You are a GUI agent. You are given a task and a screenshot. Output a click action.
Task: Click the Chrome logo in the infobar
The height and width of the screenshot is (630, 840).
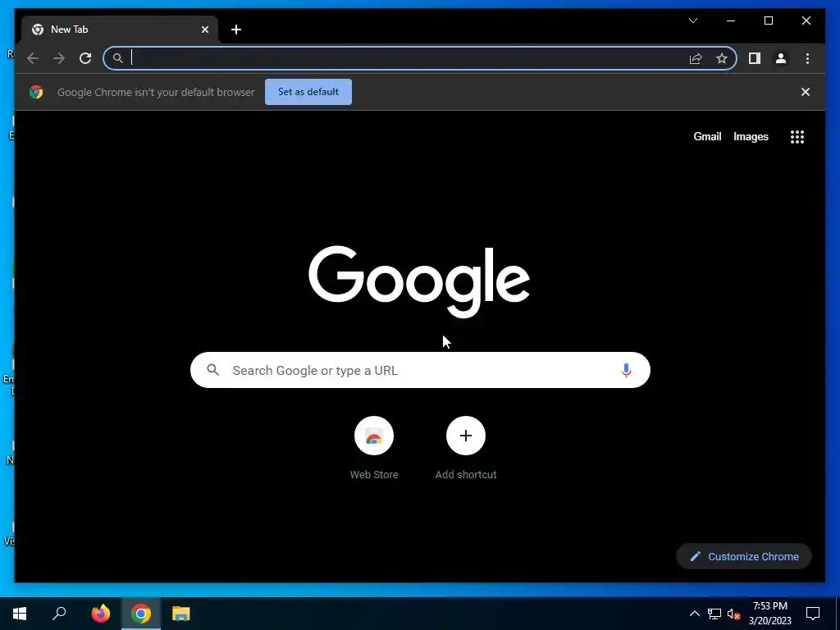[36, 92]
